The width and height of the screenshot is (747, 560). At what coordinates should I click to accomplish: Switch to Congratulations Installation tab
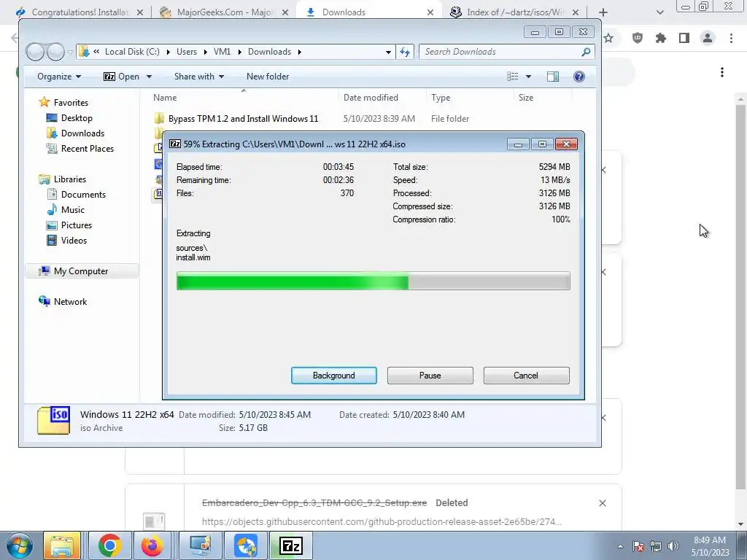click(80, 12)
